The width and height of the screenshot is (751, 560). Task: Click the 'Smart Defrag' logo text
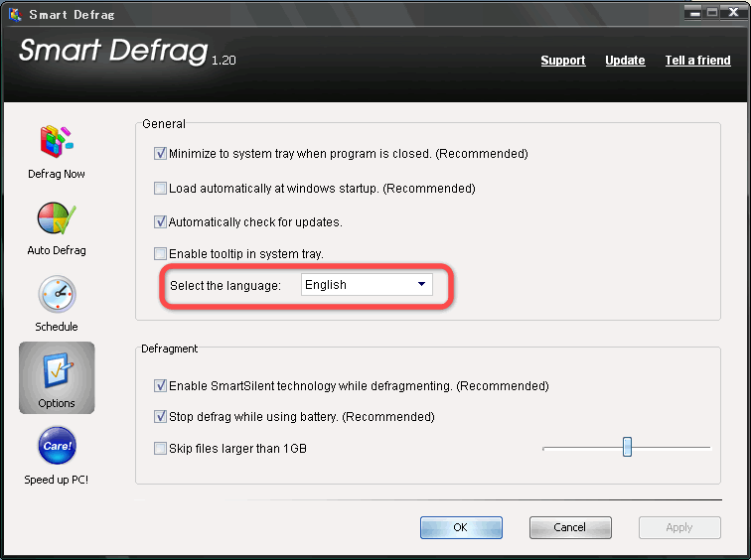[113, 51]
